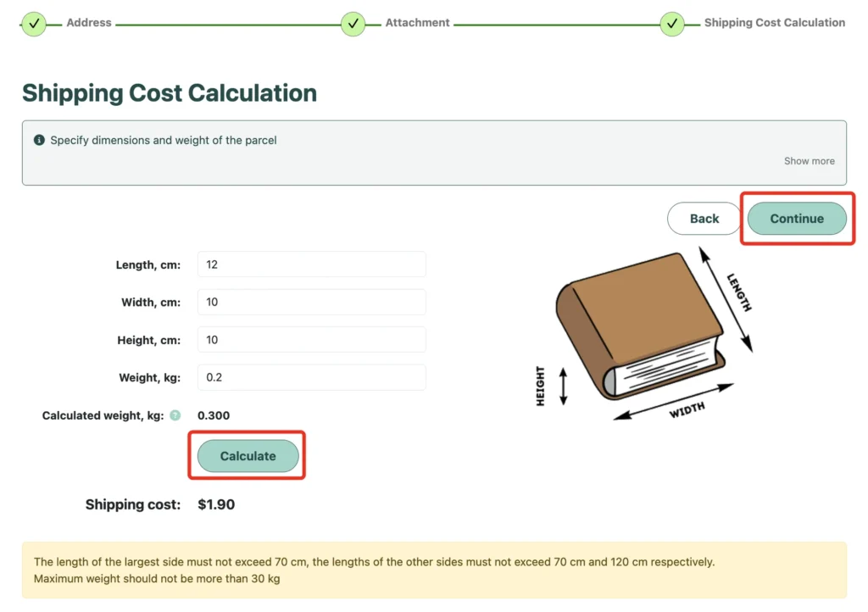
Task: Click the book dimensions illustration
Action: click(645, 334)
